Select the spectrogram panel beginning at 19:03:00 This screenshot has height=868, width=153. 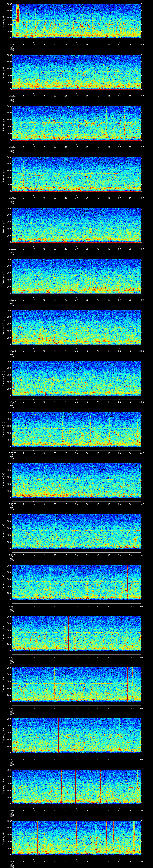click(x=77, y=123)
